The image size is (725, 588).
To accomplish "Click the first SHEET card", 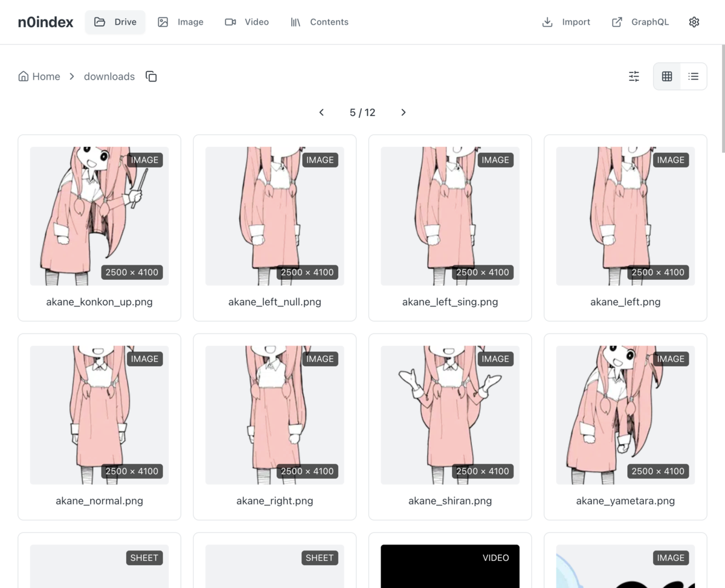I will [100, 560].
